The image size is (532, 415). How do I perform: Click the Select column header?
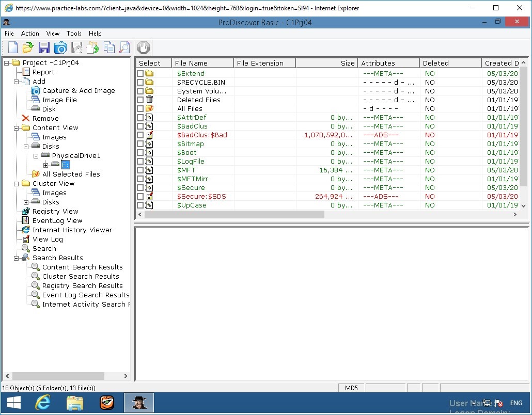tap(153, 63)
